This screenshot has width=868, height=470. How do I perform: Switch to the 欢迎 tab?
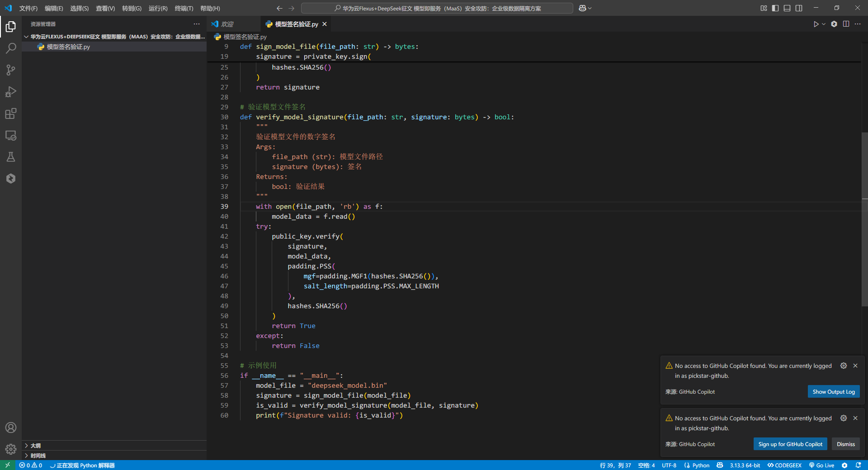[x=227, y=24]
